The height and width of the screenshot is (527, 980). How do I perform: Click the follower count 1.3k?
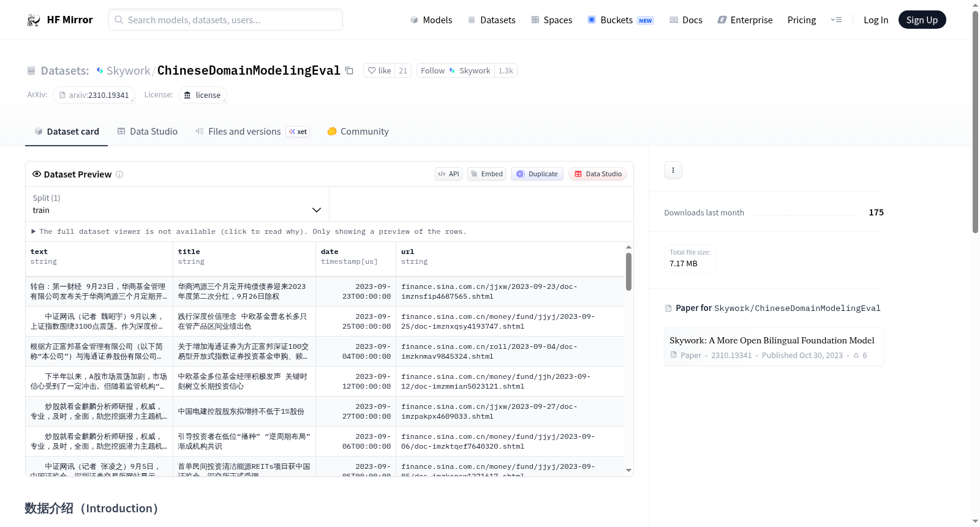point(506,70)
